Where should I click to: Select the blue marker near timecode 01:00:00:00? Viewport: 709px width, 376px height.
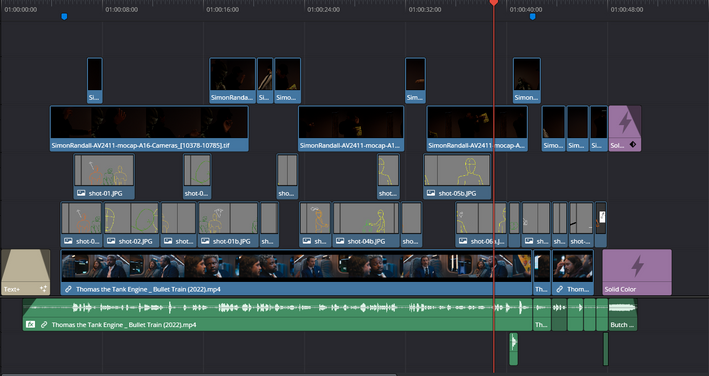point(64,17)
